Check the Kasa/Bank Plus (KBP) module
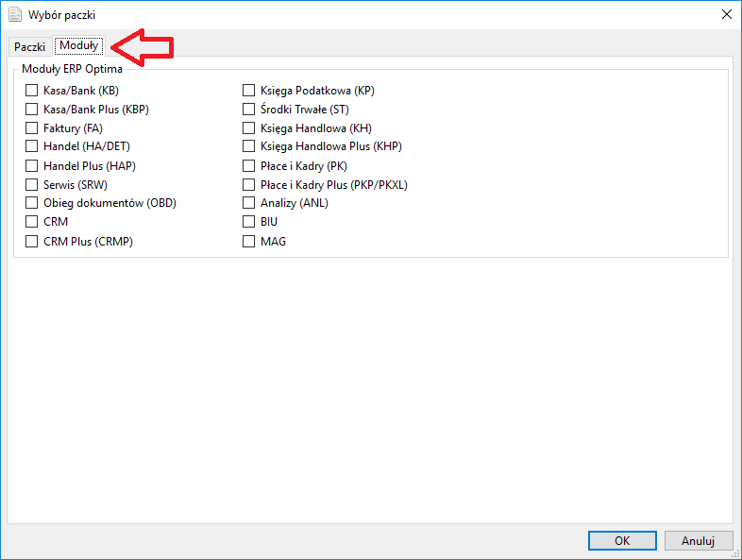 (32, 110)
